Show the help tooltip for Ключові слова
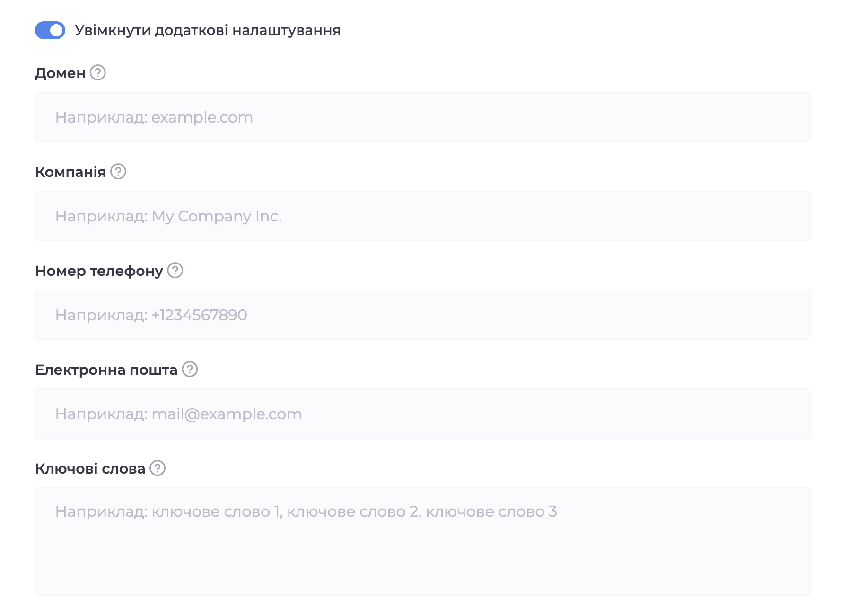The width and height of the screenshot is (841, 616). coord(158,468)
